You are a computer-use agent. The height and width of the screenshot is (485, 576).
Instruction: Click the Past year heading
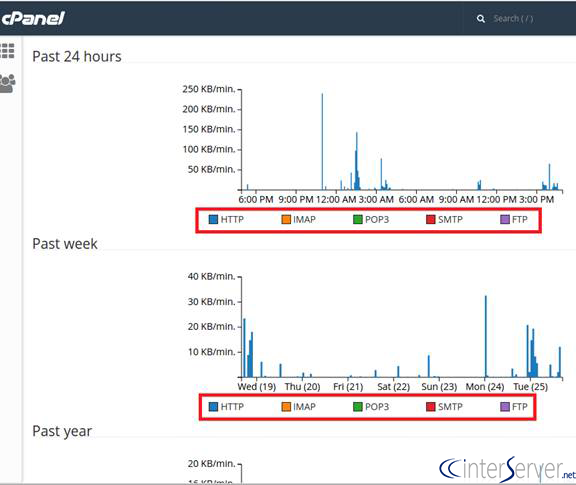[x=62, y=431]
